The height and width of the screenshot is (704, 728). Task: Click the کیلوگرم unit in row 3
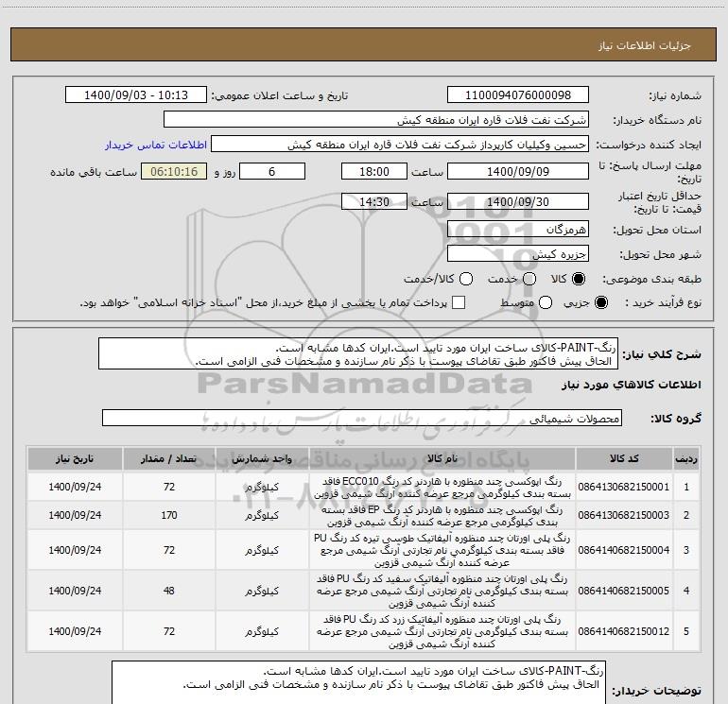(262, 550)
